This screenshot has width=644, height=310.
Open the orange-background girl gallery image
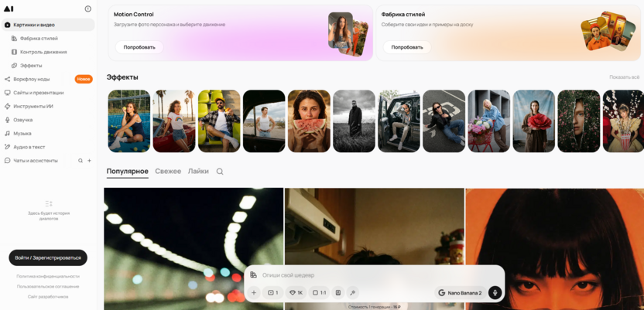click(x=554, y=249)
